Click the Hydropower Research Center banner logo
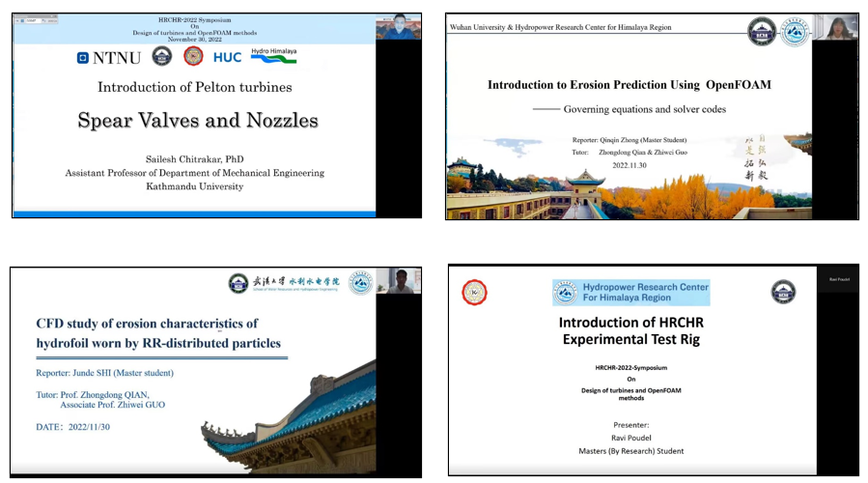868x483 pixels. (x=630, y=293)
